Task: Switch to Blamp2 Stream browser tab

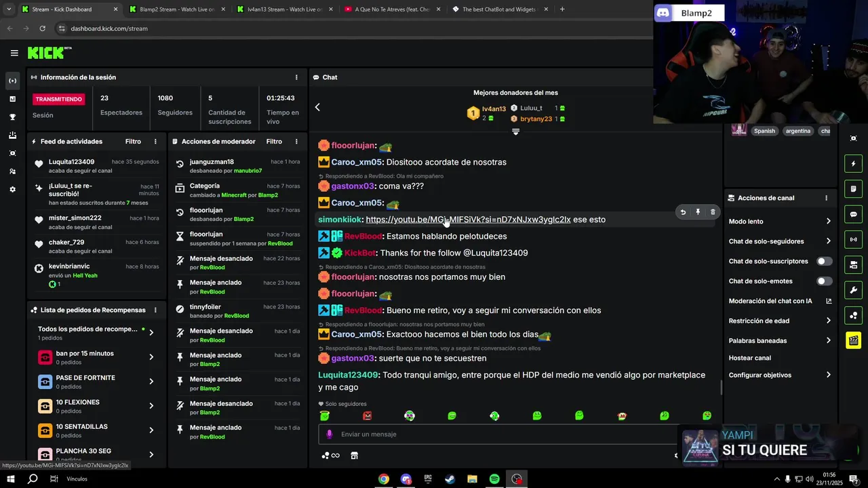Action: [x=176, y=9]
